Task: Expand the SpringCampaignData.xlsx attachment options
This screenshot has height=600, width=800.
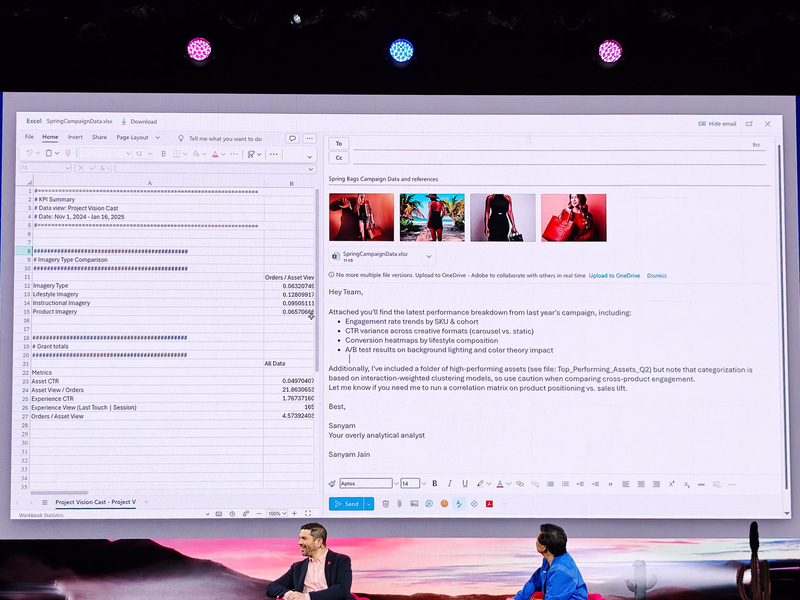Action: click(x=429, y=257)
